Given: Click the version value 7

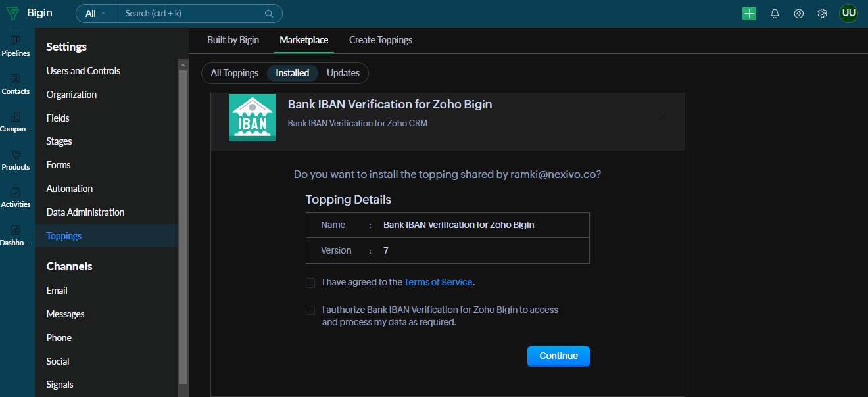Looking at the screenshot, I should 386,251.
